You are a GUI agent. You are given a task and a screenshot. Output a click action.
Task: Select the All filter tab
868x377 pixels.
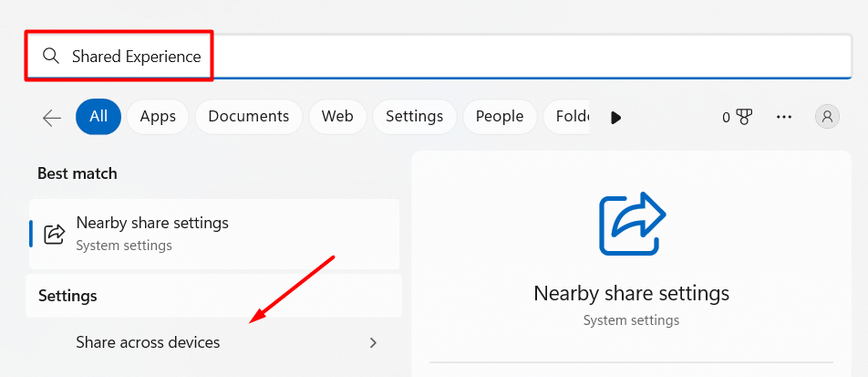coord(98,117)
